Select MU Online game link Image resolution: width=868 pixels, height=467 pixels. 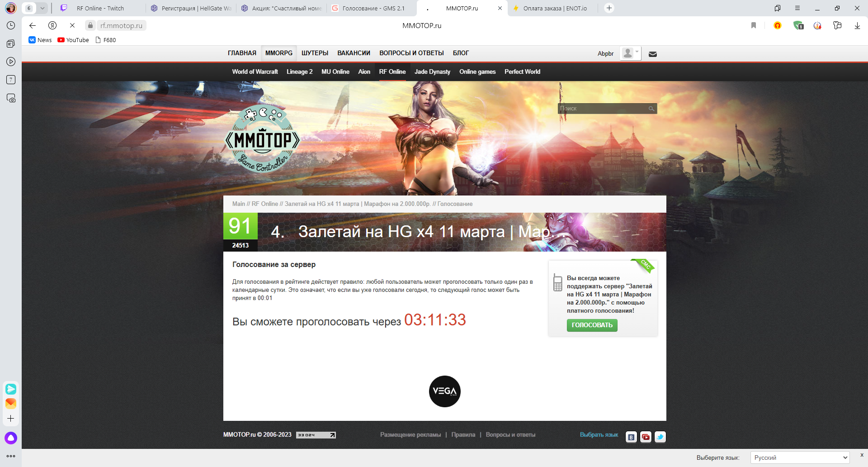pos(335,71)
